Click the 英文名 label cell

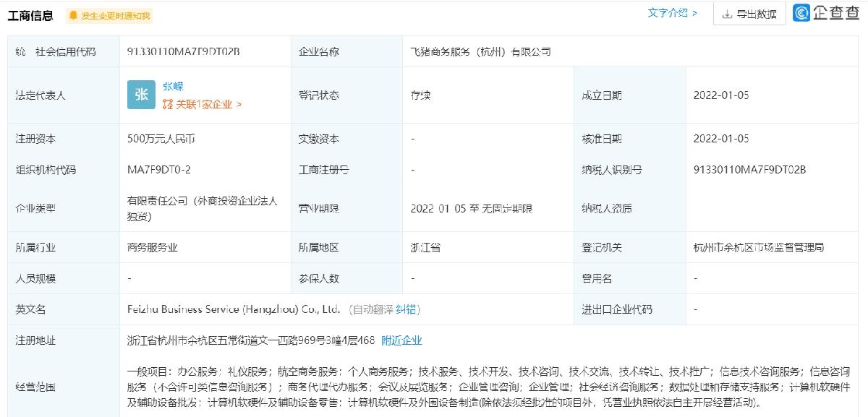pos(64,309)
